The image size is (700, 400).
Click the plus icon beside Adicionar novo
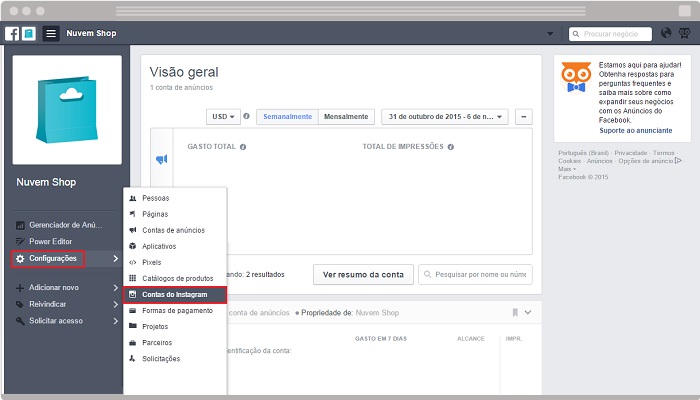[20, 288]
